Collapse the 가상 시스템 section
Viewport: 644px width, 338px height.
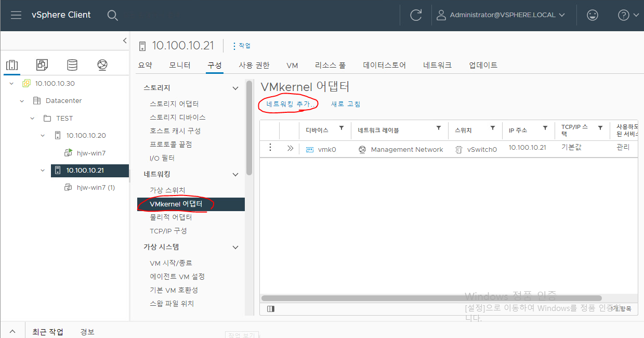tap(235, 248)
